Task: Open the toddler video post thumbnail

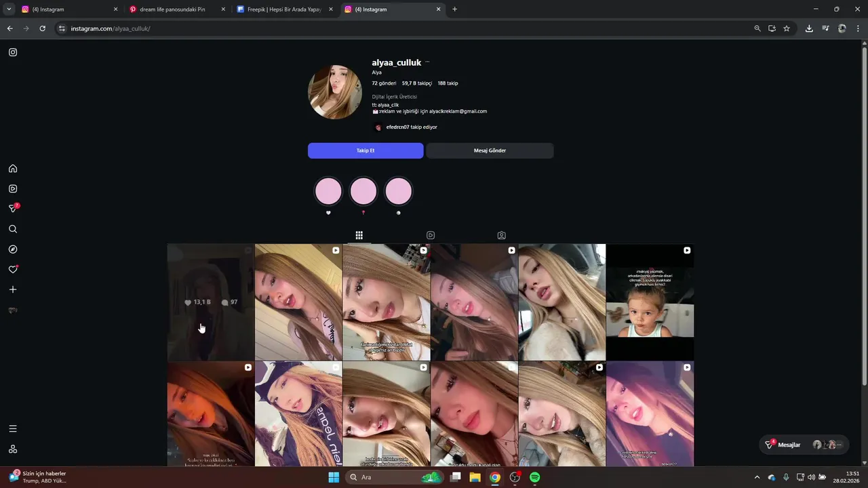Action: (x=650, y=302)
